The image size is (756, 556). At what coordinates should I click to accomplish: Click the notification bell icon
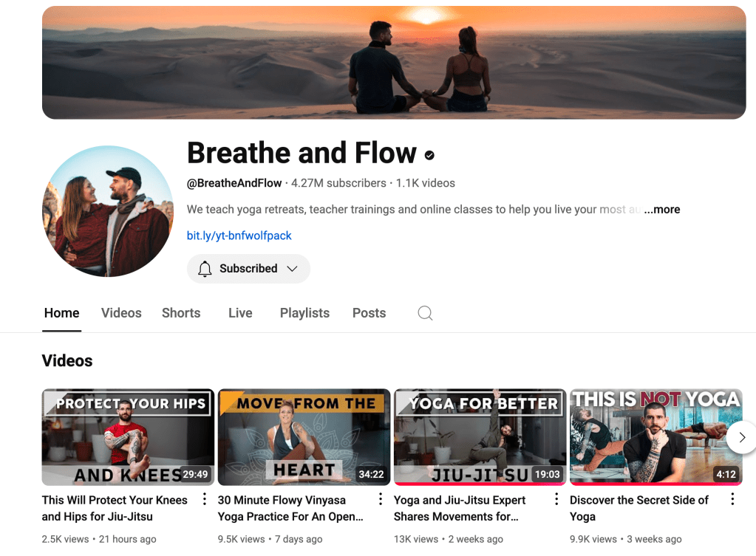pyautogui.click(x=205, y=269)
